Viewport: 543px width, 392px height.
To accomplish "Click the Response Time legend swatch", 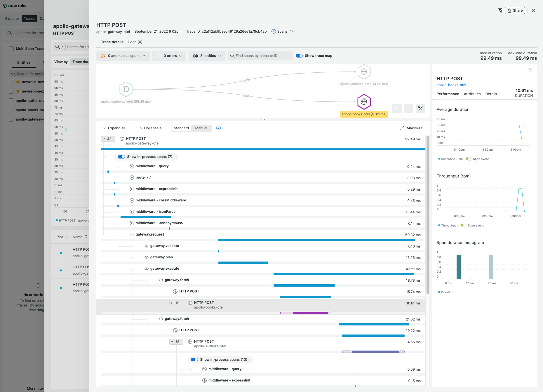I will tap(439, 159).
